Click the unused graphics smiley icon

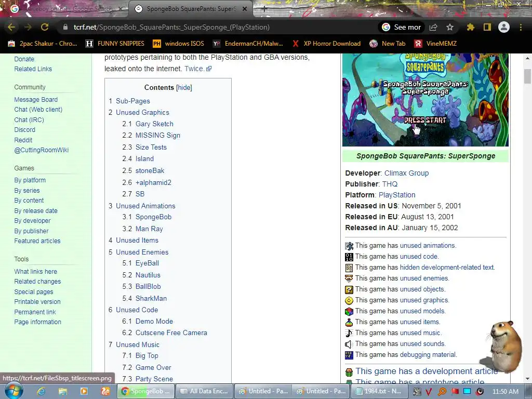coord(349,300)
